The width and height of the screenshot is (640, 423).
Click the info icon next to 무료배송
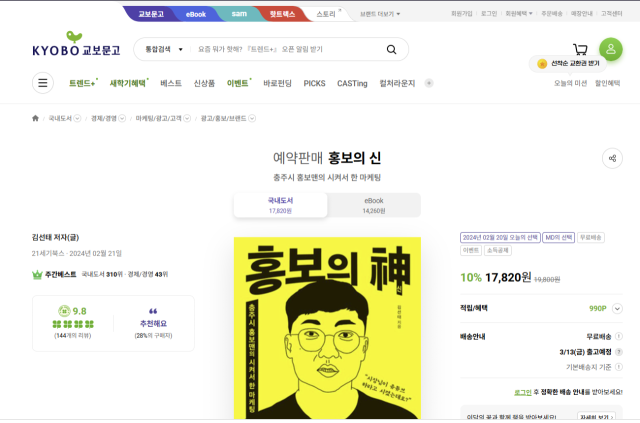click(x=619, y=336)
